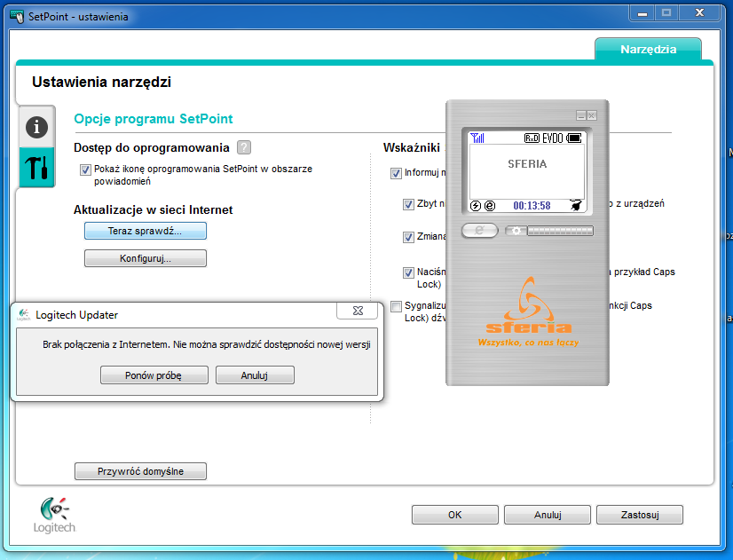This screenshot has width=733, height=560.
Task: Click the circled e icon in Sferia display
Action: [x=490, y=206]
